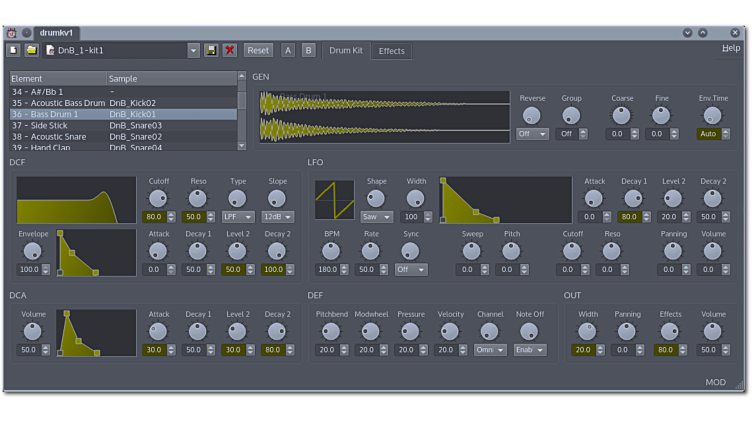
Task: Click the Bass Drum sample waveform display
Action: pyautogui.click(x=384, y=117)
